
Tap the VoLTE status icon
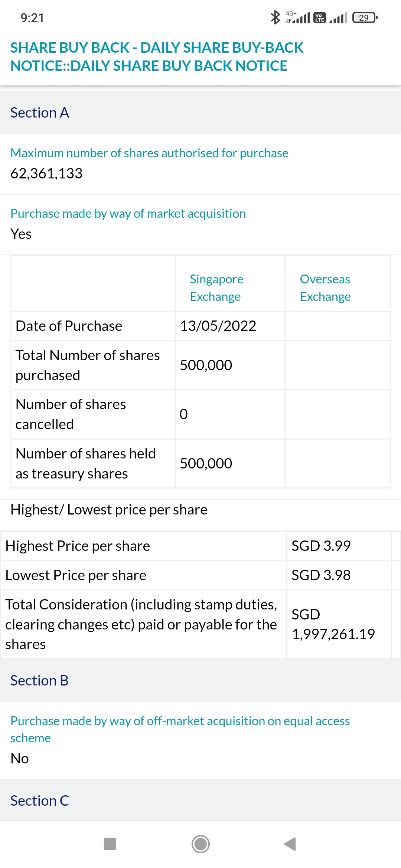pos(320,17)
